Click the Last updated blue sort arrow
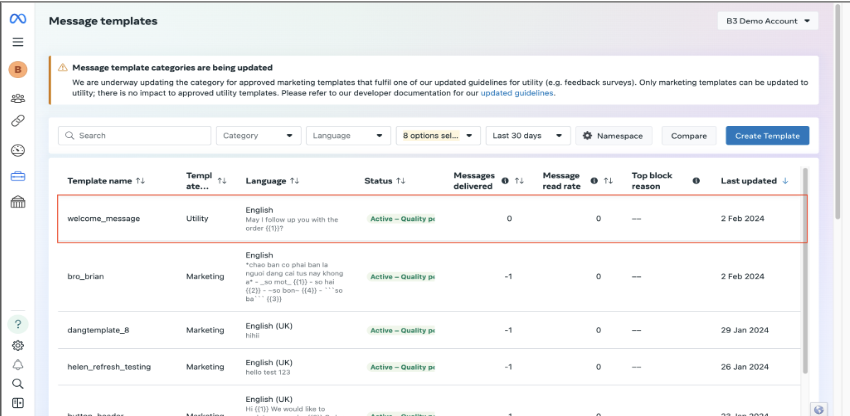 [x=785, y=181]
